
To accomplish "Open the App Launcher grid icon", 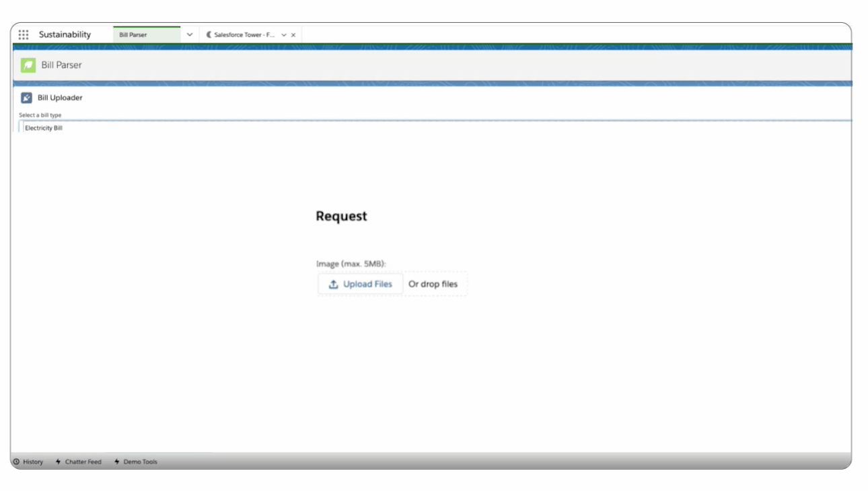I will [x=24, y=34].
